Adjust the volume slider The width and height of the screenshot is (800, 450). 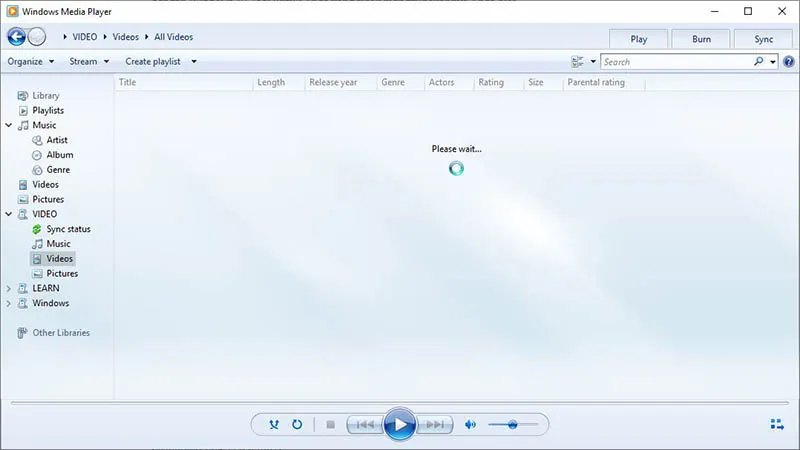click(x=513, y=424)
